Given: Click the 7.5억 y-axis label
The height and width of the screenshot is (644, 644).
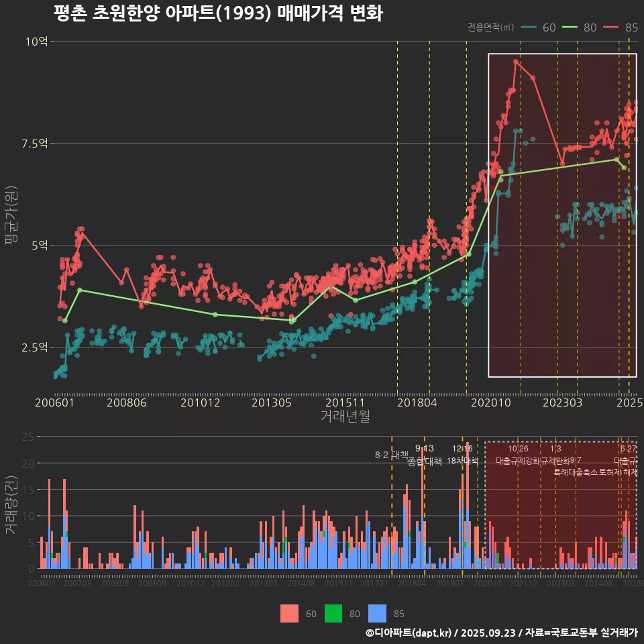Looking at the screenshot, I should pos(34,144).
